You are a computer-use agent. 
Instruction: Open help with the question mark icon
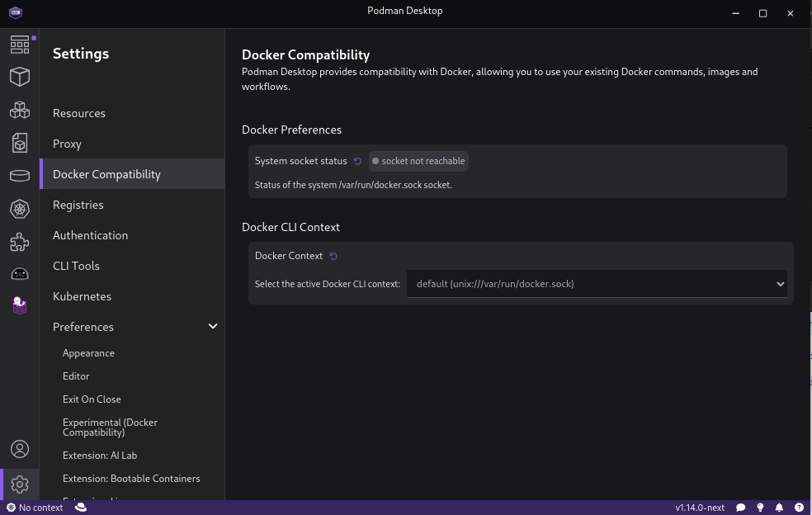pyautogui.click(x=797, y=507)
